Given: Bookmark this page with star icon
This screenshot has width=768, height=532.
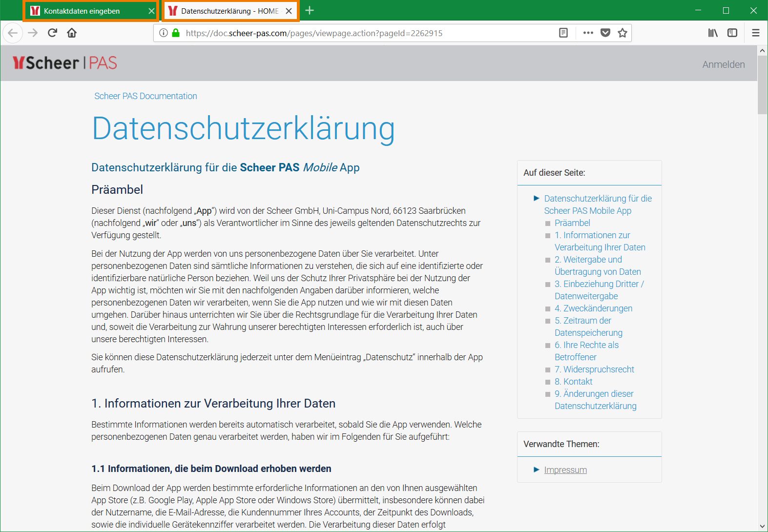Looking at the screenshot, I should click(x=623, y=33).
